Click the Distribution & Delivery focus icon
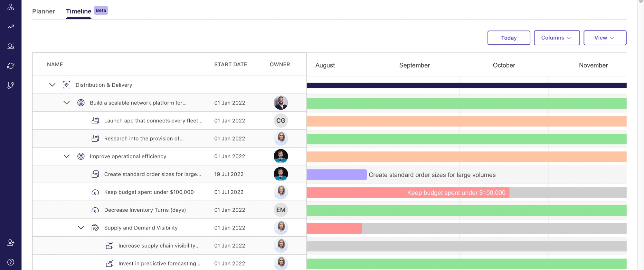 point(67,85)
